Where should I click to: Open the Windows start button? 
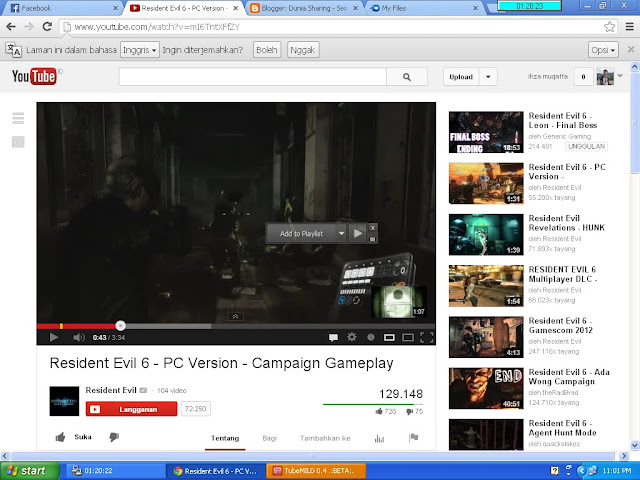pyautogui.click(x=30, y=471)
